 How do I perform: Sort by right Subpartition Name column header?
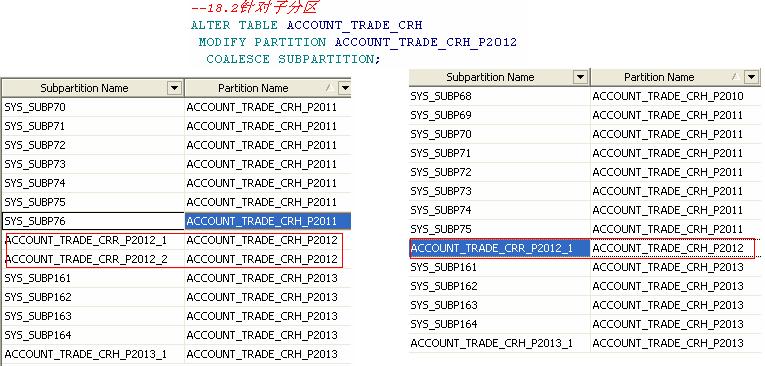(x=490, y=77)
